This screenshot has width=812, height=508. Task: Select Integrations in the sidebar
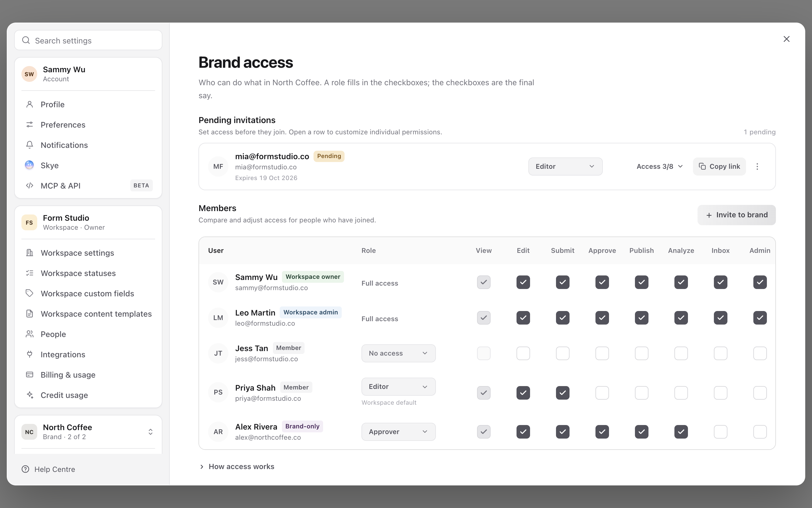88,354
